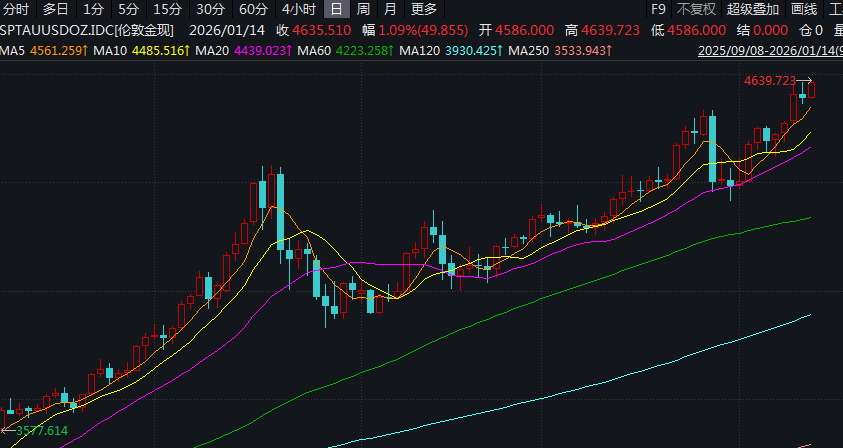
Task: Click the MA250 indicator label
Action: click(x=529, y=49)
